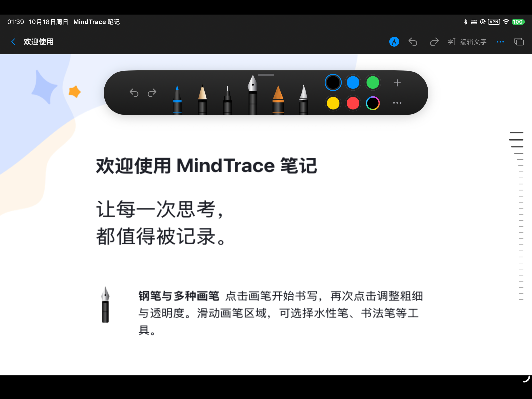This screenshot has height=399, width=532.
Task: Tap the page outline scrubber on right
Action: coord(517,216)
